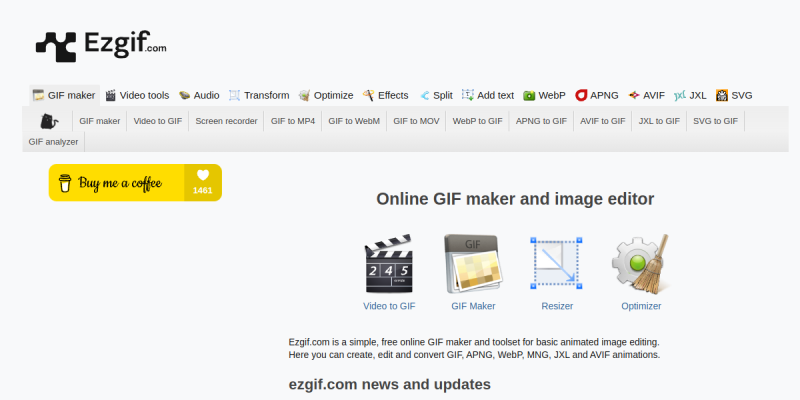800x400 pixels.
Task: Click the black cat icon in submenu
Action: click(x=49, y=121)
